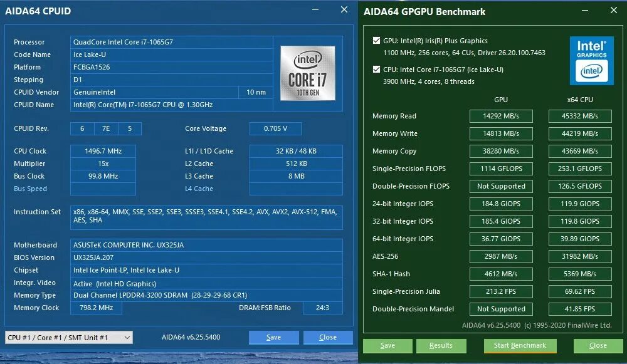Minimize the AIDA64 GPGPU Benchmark window
Viewport: 627px width, 364px height.
coord(584,11)
